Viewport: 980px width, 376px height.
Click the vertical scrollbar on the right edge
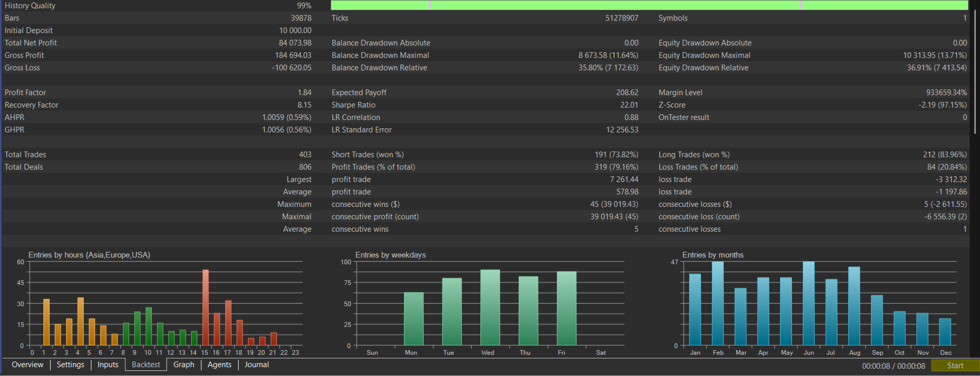(975, 72)
